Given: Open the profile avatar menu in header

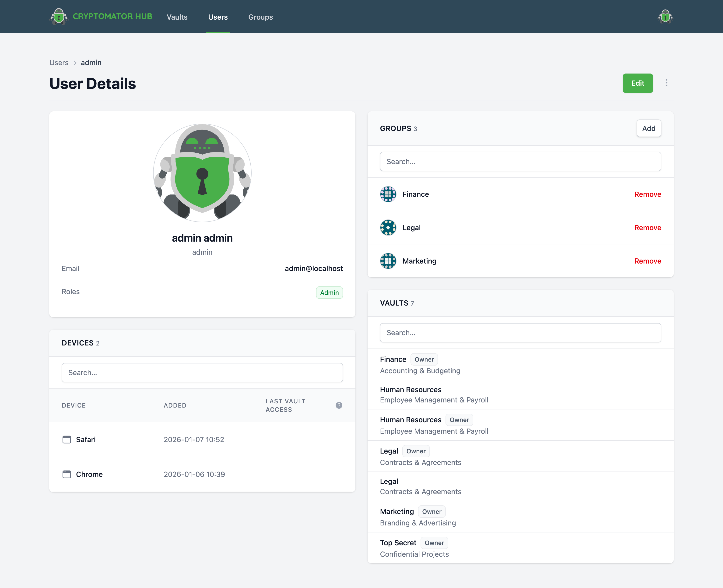Looking at the screenshot, I should pyautogui.click(x=665, y=17).
